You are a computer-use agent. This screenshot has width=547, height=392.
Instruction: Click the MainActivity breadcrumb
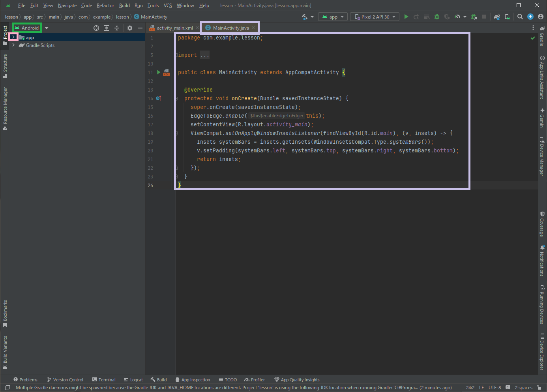click(151, 17)
